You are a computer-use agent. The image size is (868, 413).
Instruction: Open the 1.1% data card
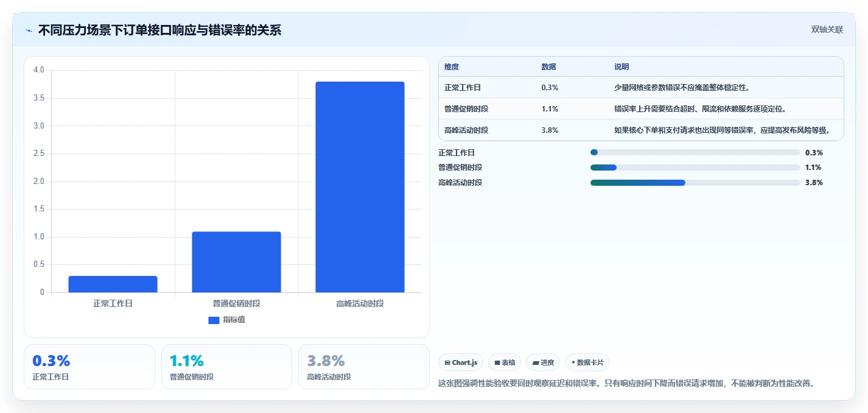(x=226, y=367)
